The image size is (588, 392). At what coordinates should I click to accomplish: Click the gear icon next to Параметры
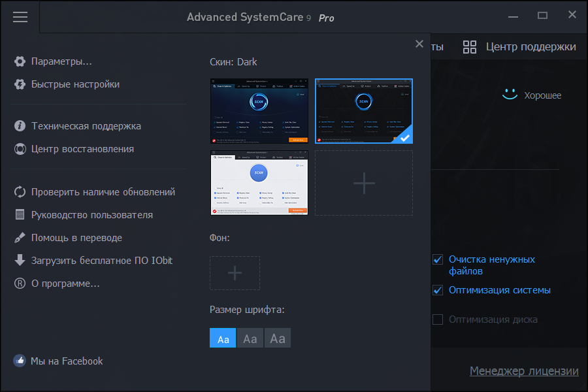[20, 61]
